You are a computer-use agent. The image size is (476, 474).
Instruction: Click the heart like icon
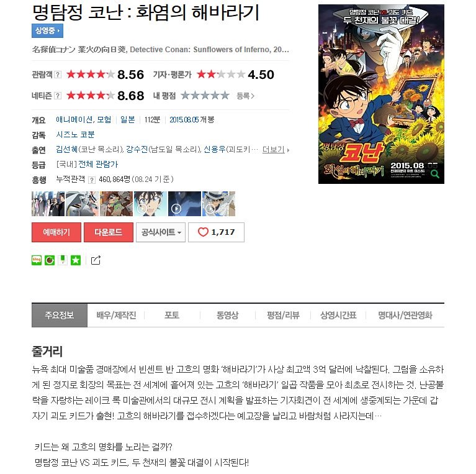[203, 232]
